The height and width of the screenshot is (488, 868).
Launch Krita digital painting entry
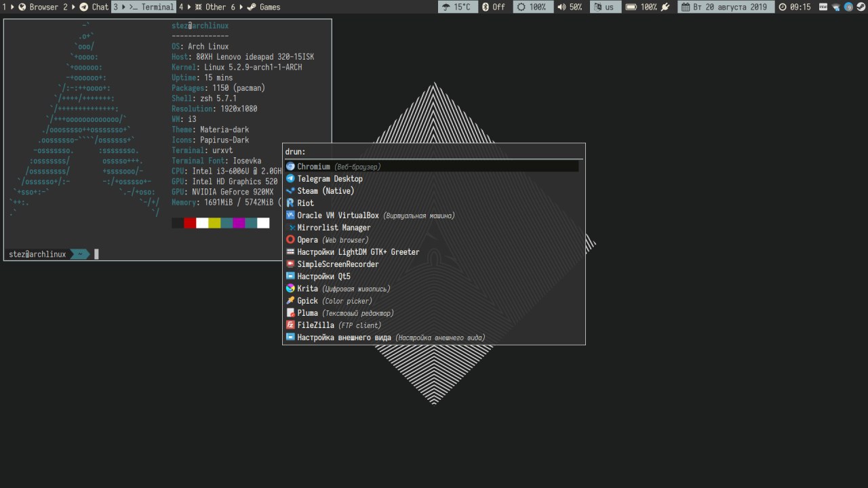coord(433,289)
